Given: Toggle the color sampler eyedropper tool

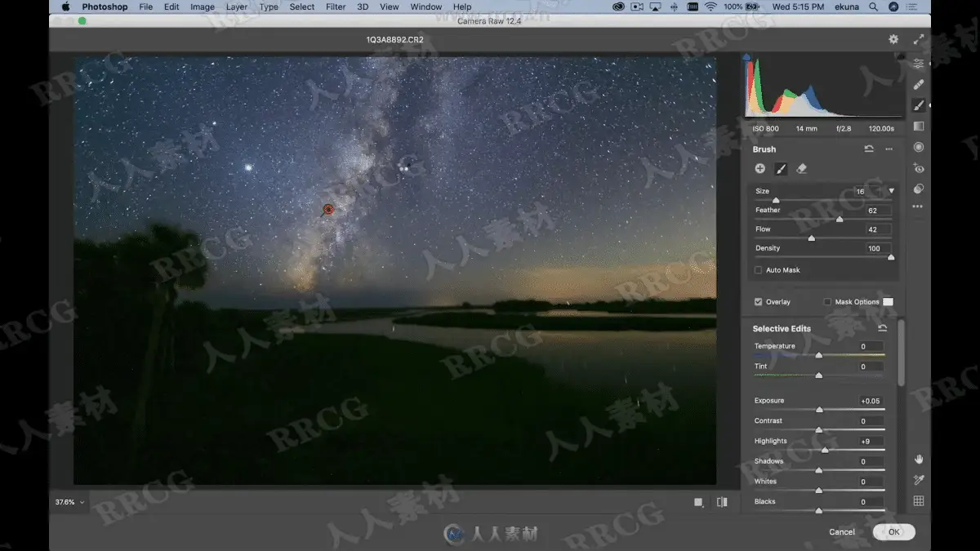Looking at the screenshot, I should 919,480.
